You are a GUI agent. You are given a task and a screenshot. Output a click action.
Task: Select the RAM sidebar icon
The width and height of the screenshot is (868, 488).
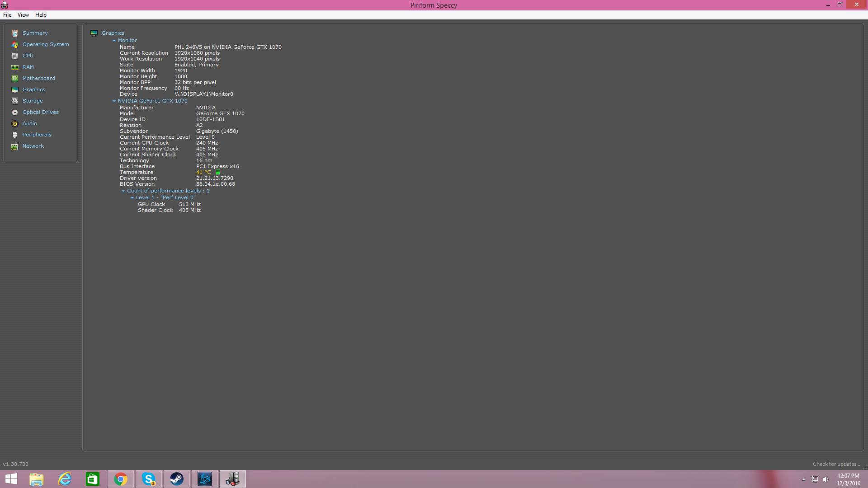(x=15, y=67)
